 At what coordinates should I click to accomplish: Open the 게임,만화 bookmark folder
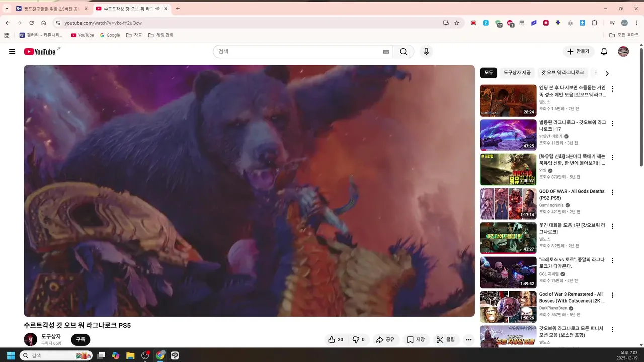click(161, 35)
